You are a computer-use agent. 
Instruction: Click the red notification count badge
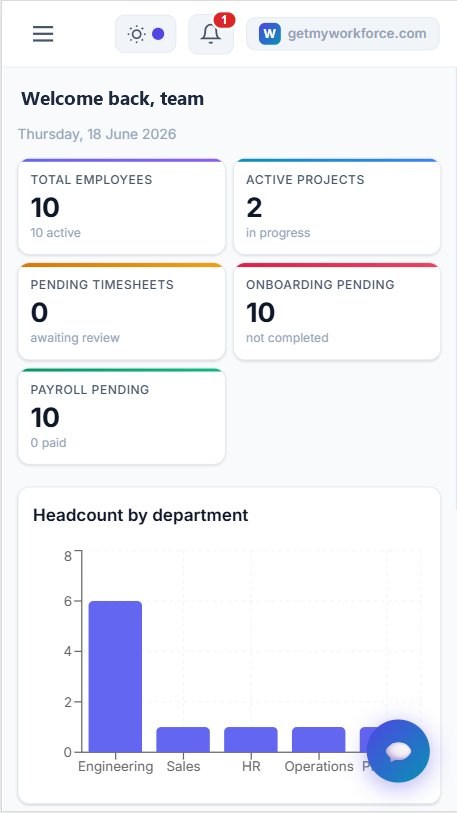coord(224,20)
